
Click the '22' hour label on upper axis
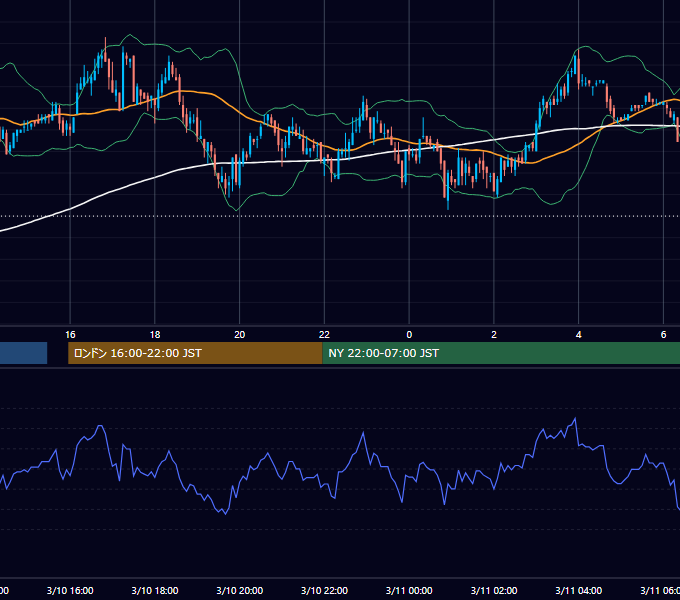coord(324,335)
